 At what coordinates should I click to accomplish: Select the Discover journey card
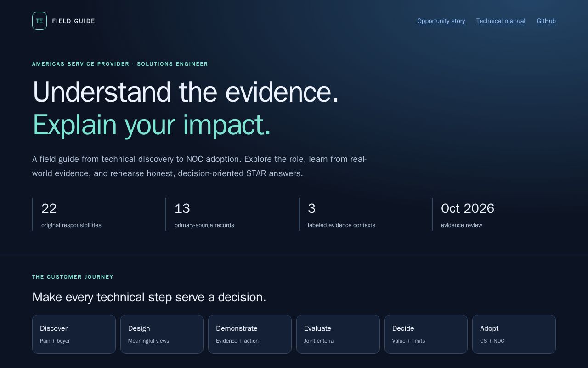coord(74,334)
